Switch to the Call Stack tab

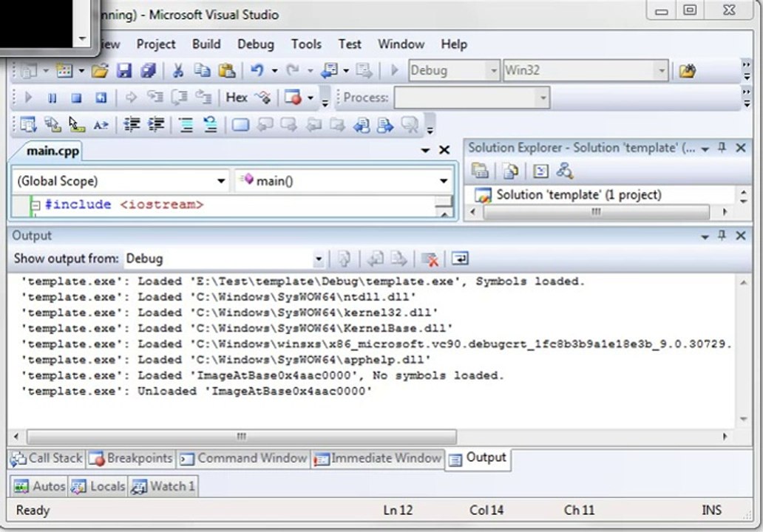[x=47, y=458]
